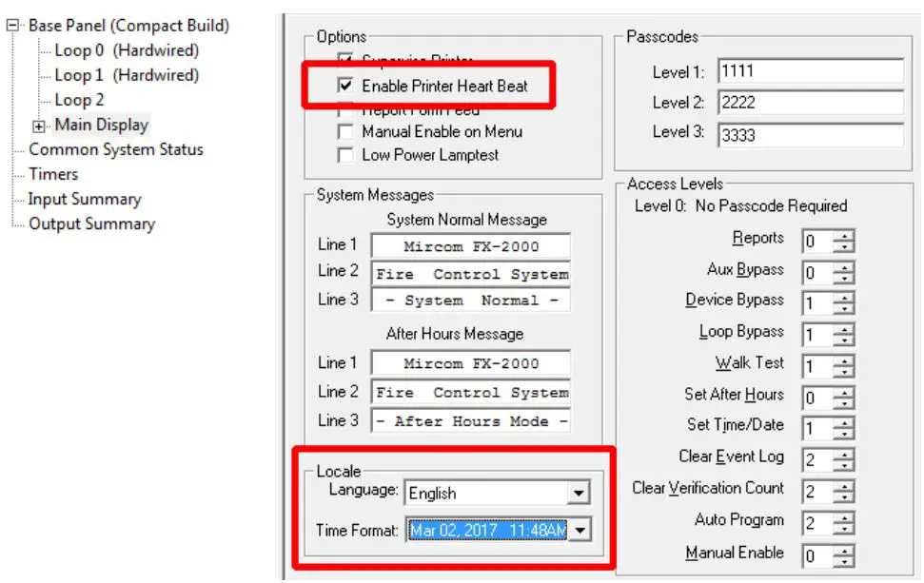Decrease Loop Bypass access level
This screenshot has width=924, height=583.
[x=844, y=341]
